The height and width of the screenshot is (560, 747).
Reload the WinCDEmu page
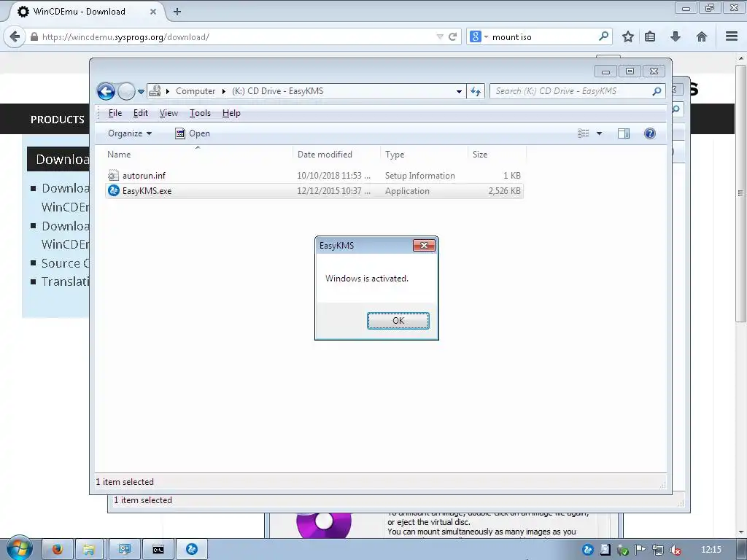[452, 36]
